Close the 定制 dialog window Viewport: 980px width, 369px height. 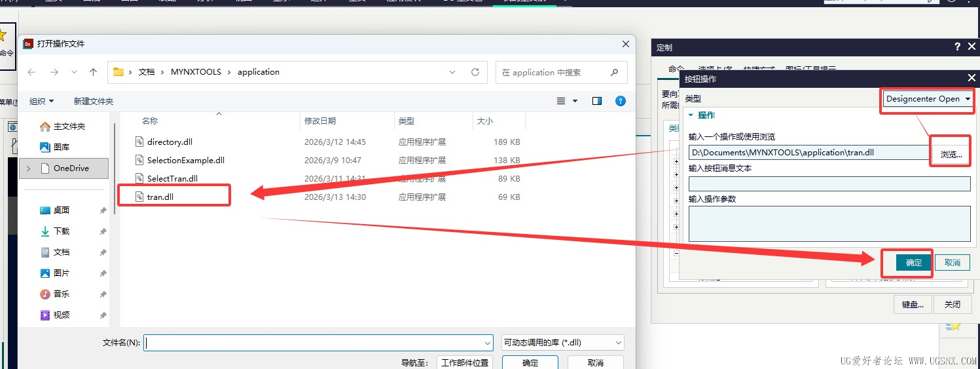tap(972, 47)
